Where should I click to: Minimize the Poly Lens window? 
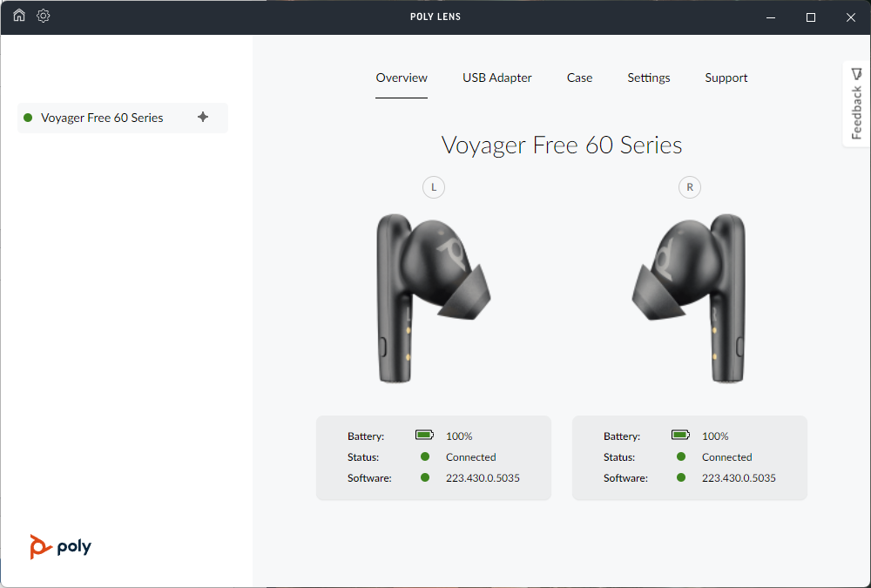coord(771,17)
